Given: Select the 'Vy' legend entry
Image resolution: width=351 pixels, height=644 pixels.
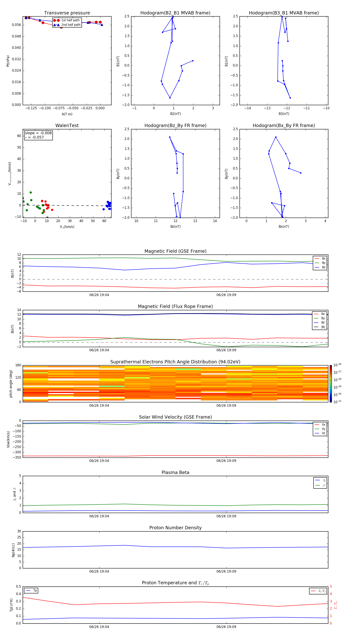Looking at the screenshot, I should coord(320,429).
